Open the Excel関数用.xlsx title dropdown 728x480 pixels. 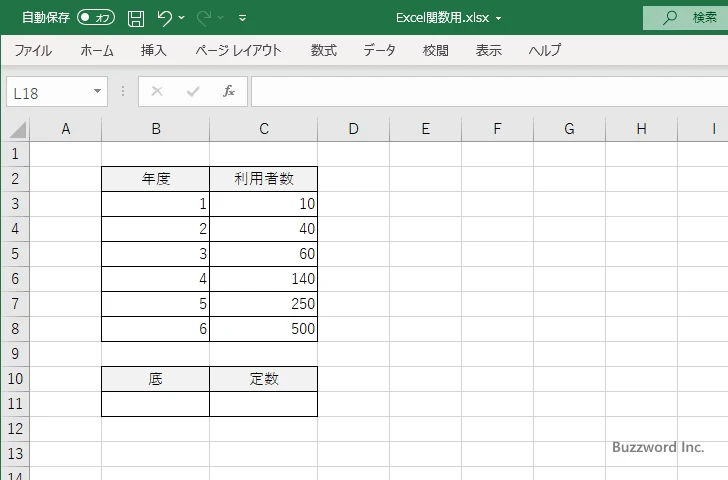tap(499, 19)
